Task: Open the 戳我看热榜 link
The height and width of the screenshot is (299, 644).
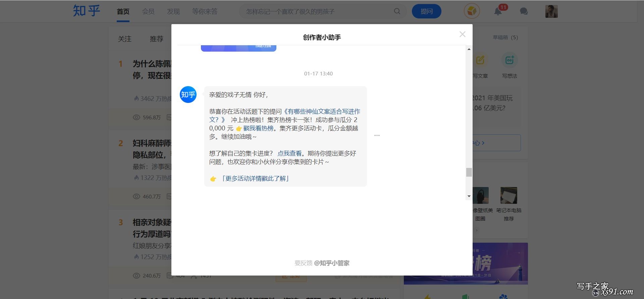Action: (x=258, y=128)
